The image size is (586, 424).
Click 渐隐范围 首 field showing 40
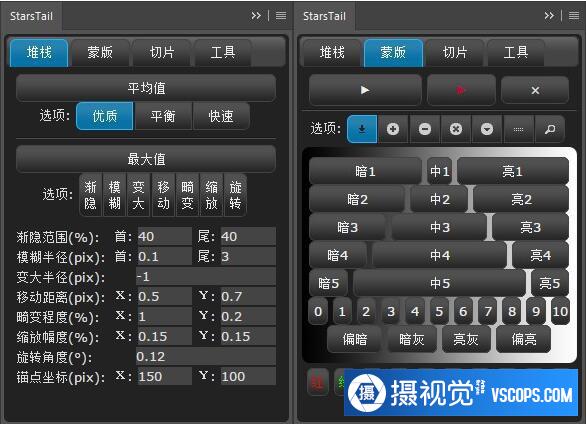click(x=164, y=236)
